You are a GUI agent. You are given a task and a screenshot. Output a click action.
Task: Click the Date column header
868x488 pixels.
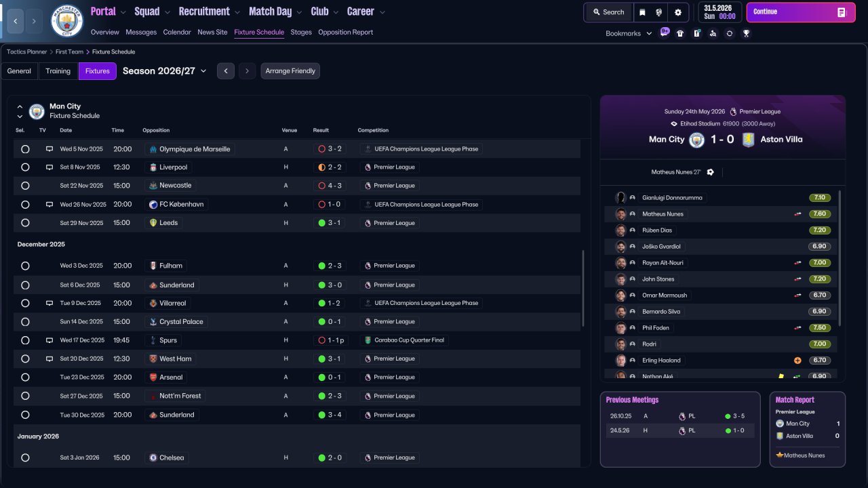(66, 130)
